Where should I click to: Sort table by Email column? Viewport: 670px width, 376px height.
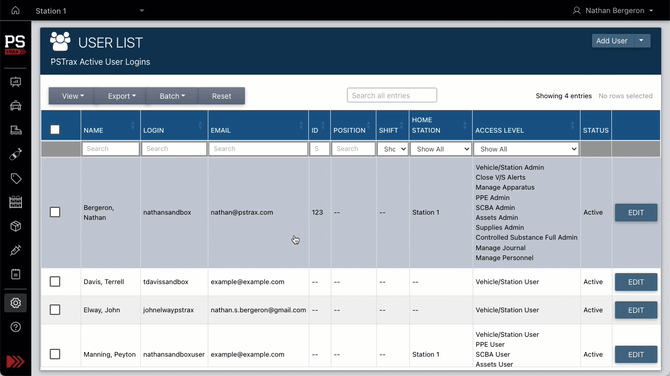point(258,126)
